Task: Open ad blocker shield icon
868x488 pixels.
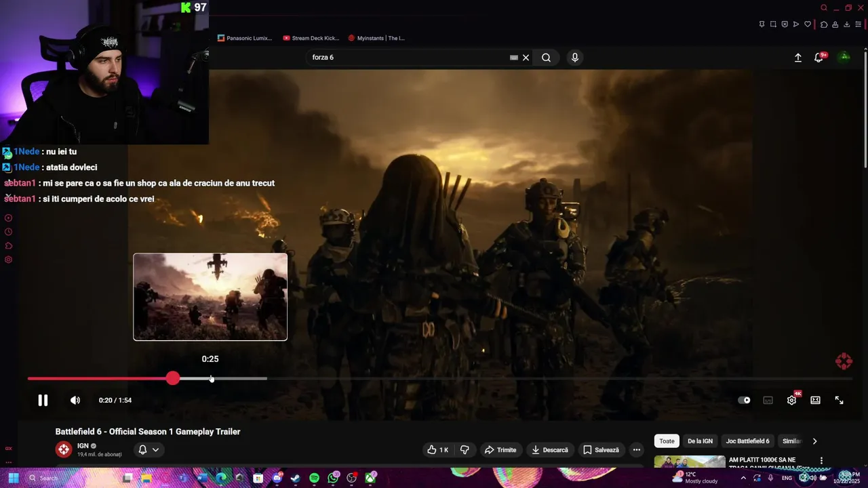Action: 785,24
